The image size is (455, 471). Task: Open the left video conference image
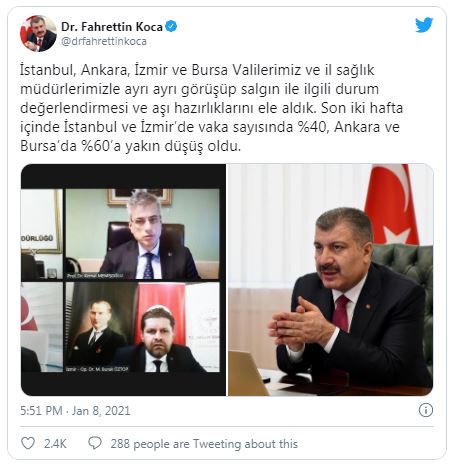pos(123,280)
